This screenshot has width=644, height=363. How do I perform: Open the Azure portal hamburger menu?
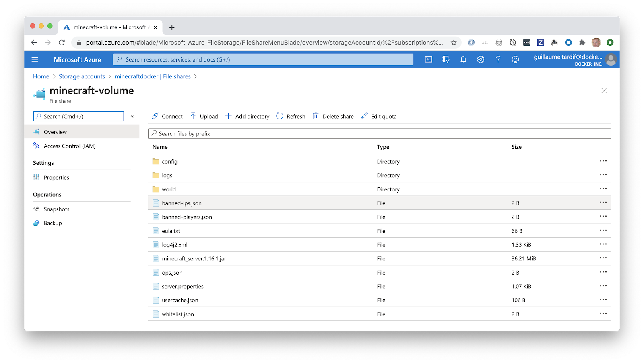click(x=35, y=59)
